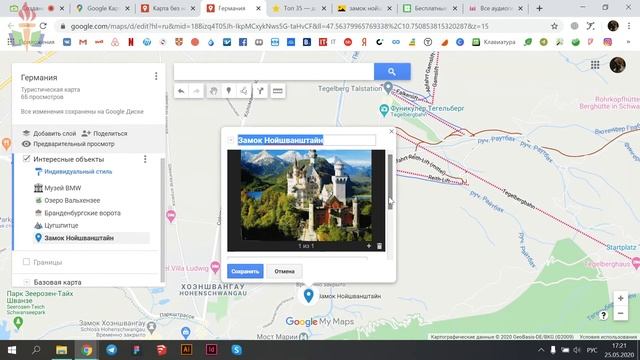Click the Сохранить button
The image size is (640, 360).
245,271
